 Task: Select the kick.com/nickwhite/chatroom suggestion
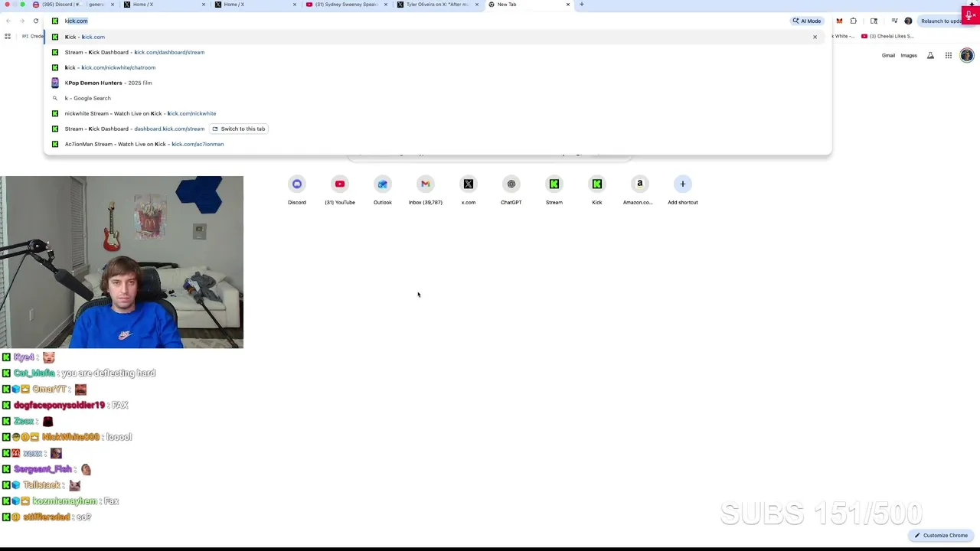[437, 67]
